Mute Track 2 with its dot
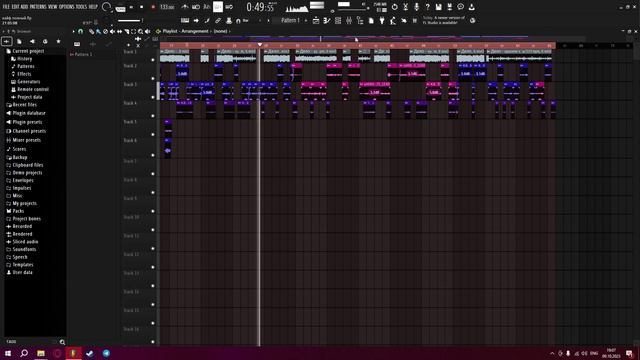 click(x=153, y=78)
